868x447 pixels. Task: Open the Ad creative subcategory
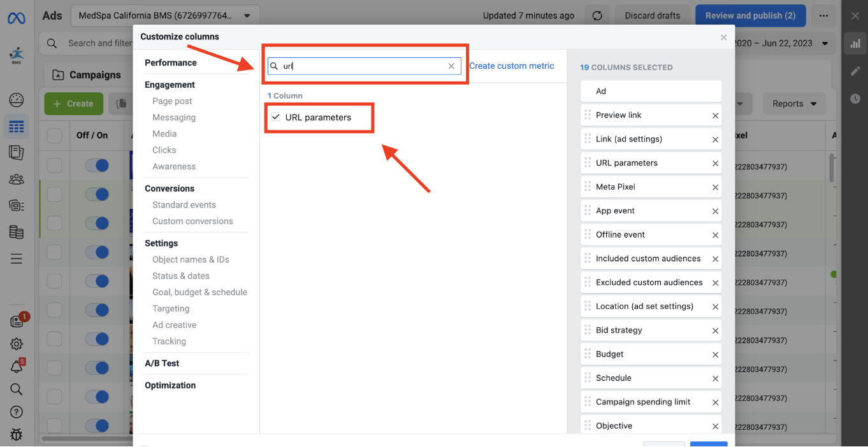pyautogui.click(x=174, y=325)
